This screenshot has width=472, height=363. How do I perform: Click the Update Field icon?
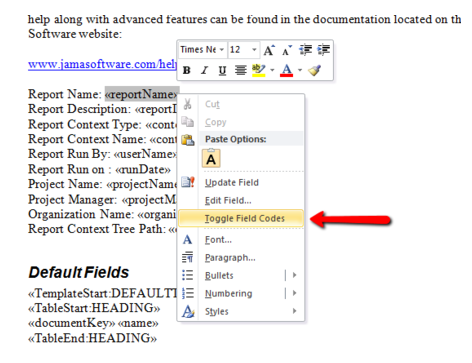(188, 182)
